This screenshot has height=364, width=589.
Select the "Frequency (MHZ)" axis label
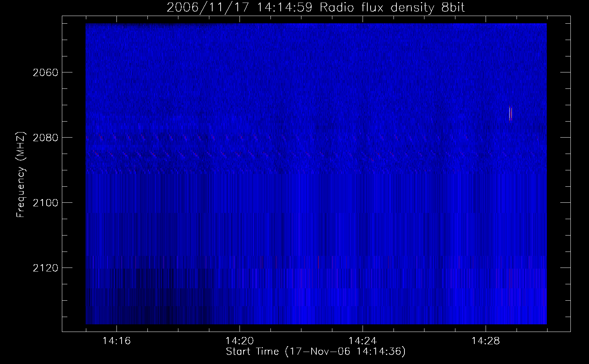click(x=21, y=175)
